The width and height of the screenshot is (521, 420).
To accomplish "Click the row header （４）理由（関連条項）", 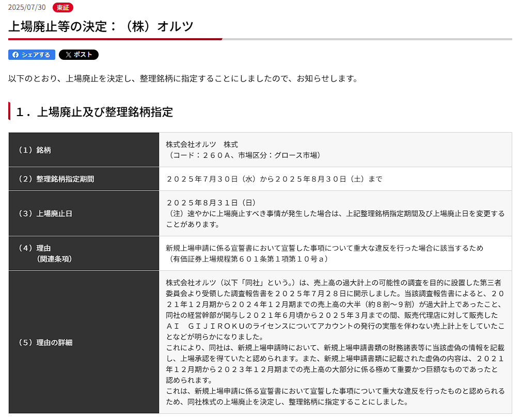I will tap(84, 253).
